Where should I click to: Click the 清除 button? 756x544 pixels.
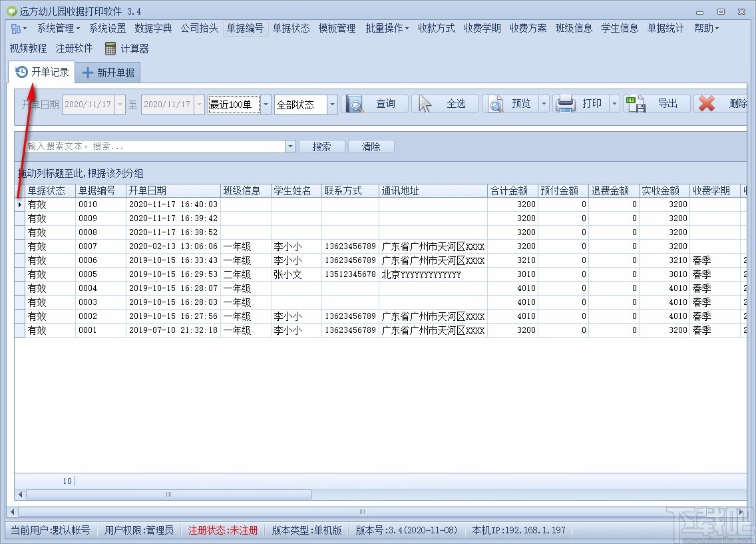coord(371,146)
